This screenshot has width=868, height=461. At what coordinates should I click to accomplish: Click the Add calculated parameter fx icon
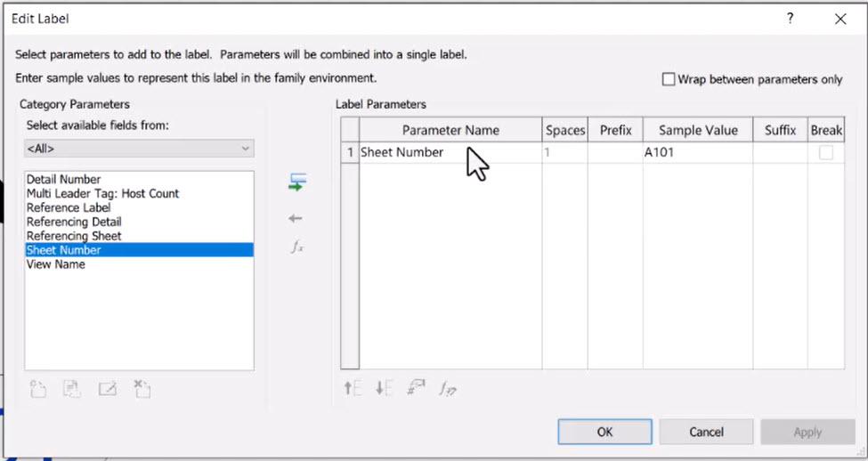point(297,247)
